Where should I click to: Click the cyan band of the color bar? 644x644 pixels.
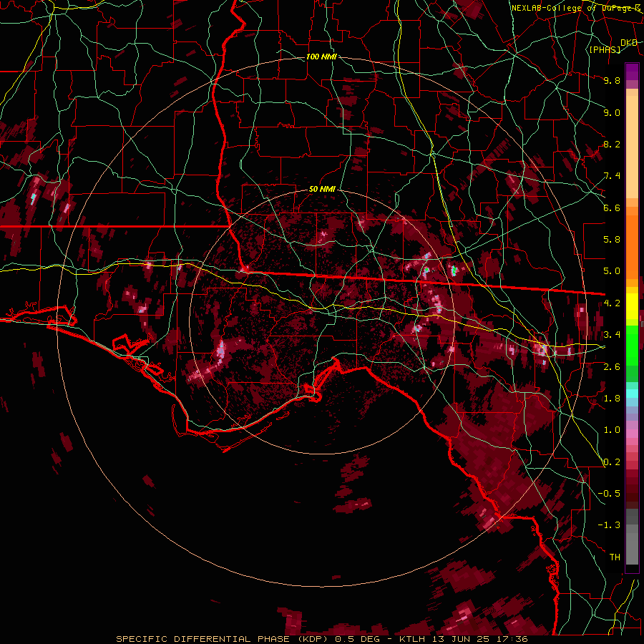pyautogui.click(x=632, y=394)
